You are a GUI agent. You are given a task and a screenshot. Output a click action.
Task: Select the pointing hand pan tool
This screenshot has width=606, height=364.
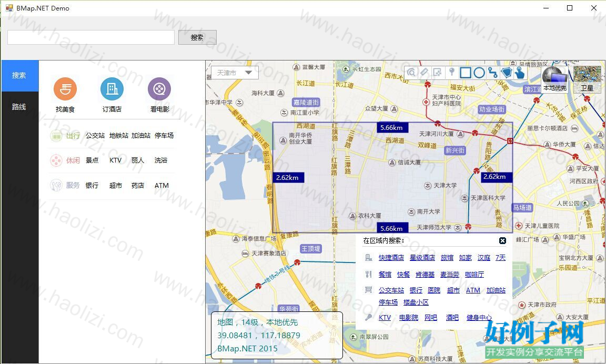click(520, 72)
